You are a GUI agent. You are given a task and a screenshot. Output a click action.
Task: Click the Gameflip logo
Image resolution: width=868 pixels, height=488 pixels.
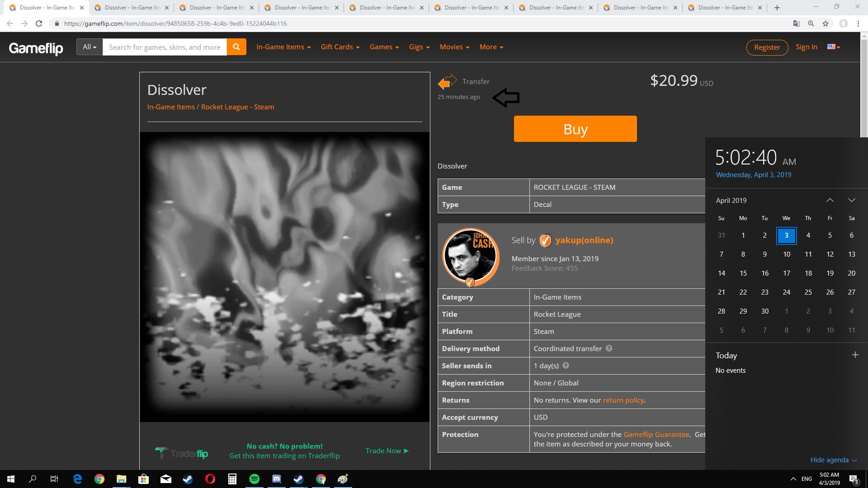tap(36, 47)
